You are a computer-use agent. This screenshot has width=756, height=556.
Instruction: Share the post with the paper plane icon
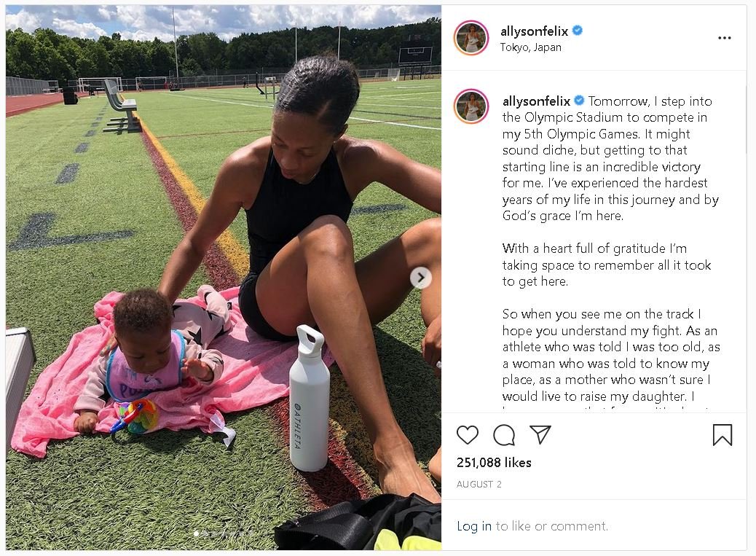click(x=540, y=434)
